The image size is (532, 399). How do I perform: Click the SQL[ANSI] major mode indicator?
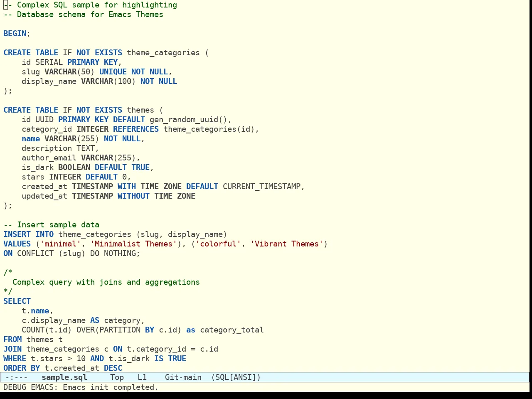point(236,377)
